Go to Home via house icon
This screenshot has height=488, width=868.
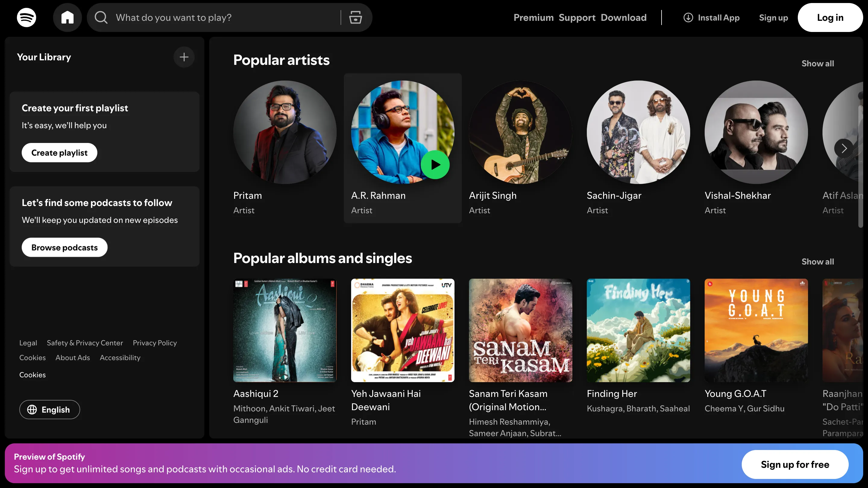click(68, 17)
